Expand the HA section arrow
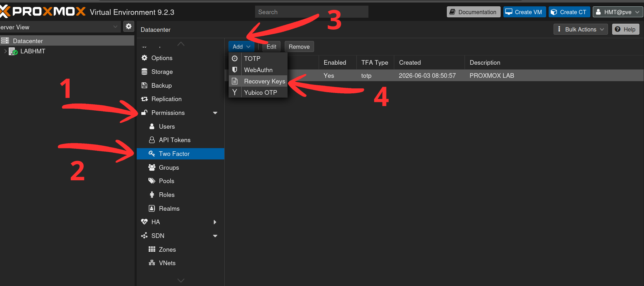Screen dimensions: 644x286 (x=215, y=222)
